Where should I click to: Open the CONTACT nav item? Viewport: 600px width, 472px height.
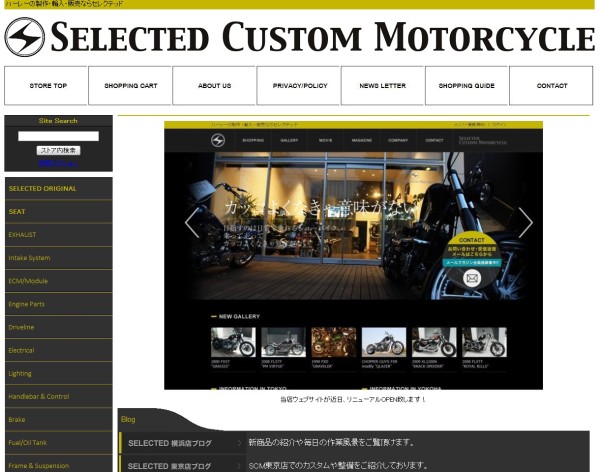tap(551, 86)
